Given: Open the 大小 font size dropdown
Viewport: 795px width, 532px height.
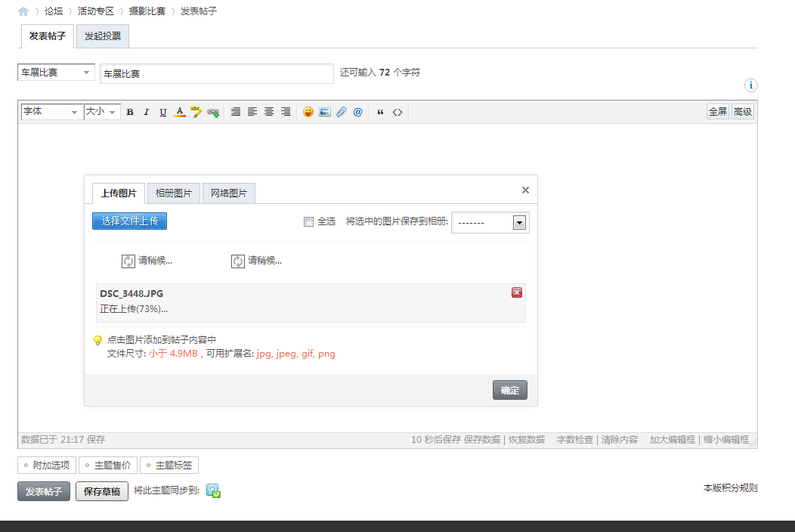Looking at the screenshot, I should point(102,112).
